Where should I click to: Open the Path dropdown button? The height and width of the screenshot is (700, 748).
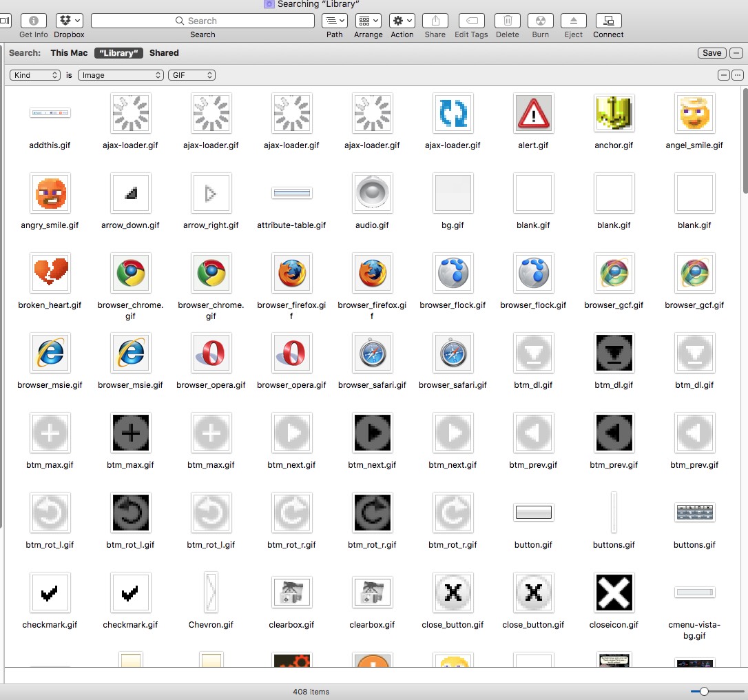point(335,21)
